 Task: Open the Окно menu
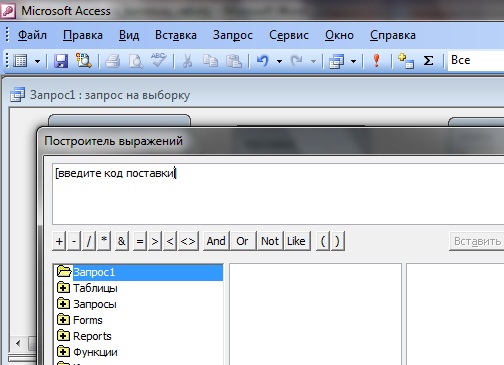point(339,35)
